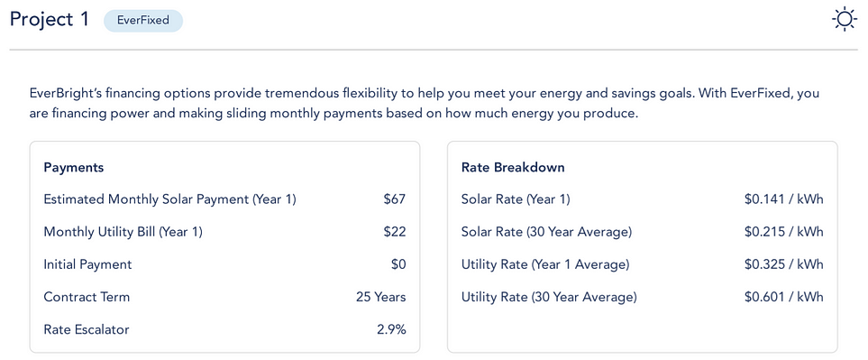Click the $67 monthly solar payment value

(x=395, y=199)
